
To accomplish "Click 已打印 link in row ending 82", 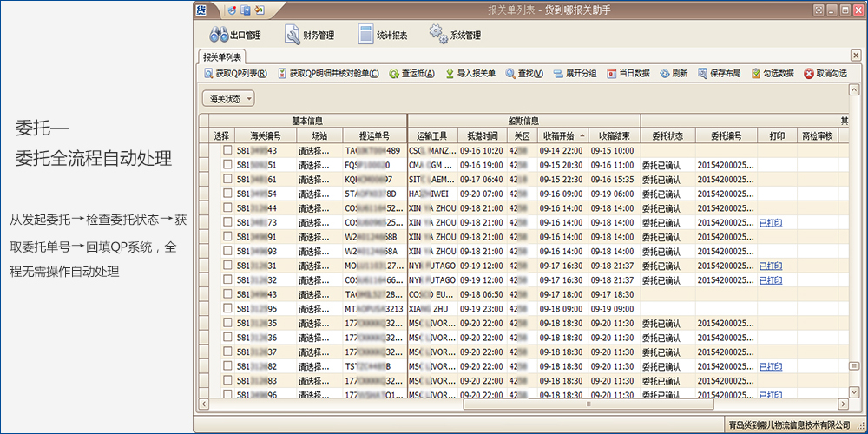I will pyautogui.click(x=771, y=366).
